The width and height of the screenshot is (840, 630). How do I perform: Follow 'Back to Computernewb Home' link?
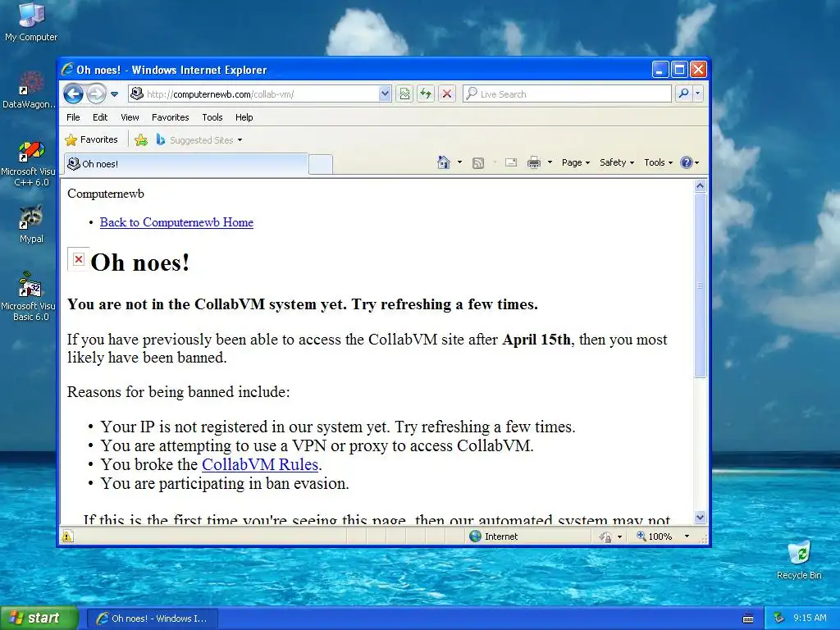coord(176,222)
